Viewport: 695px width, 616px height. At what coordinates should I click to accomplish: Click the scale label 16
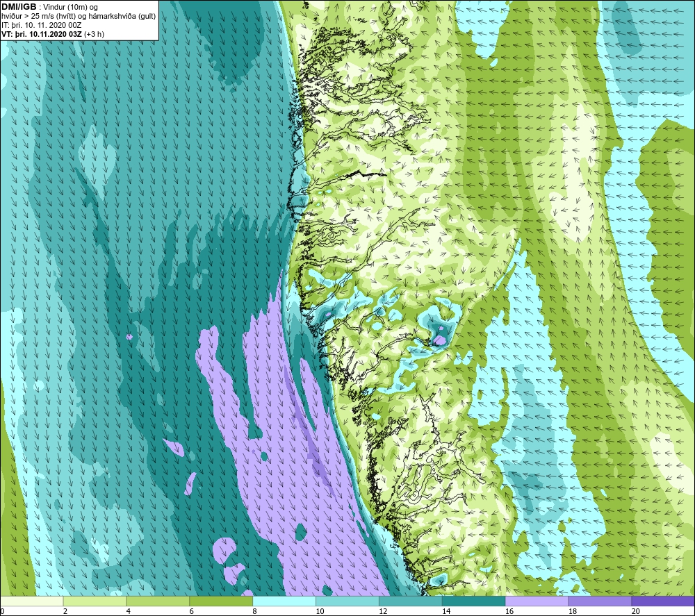509,611
